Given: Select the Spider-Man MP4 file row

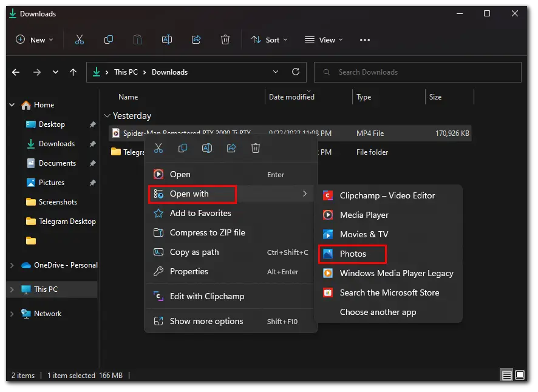Looking at the screenshot, I should (290, 133).
